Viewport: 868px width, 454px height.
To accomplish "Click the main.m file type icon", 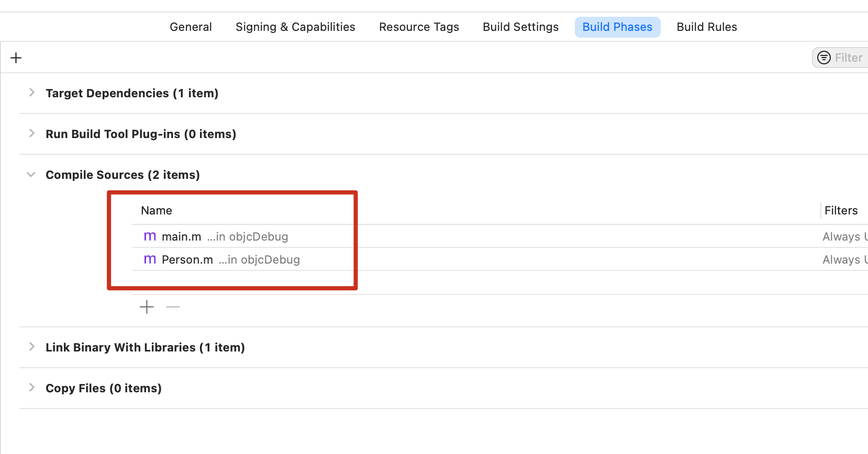I will pyautogui.click(x=150, y=236).
